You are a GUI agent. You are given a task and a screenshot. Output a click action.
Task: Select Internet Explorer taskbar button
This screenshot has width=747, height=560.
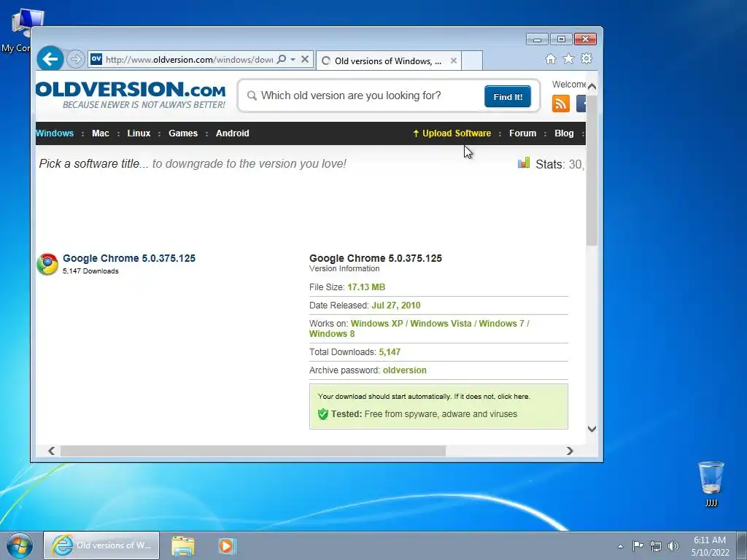101,545
